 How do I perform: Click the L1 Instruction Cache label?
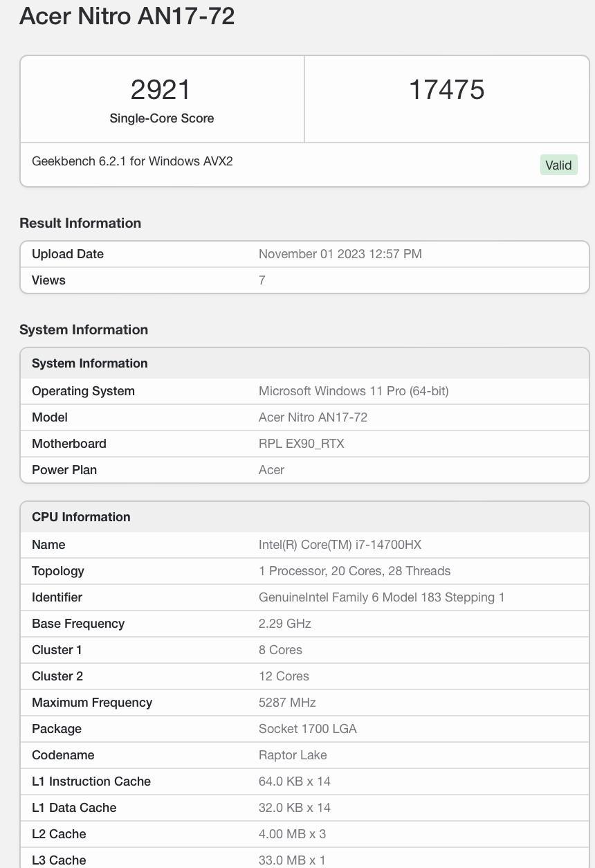[x=91, y=781]
